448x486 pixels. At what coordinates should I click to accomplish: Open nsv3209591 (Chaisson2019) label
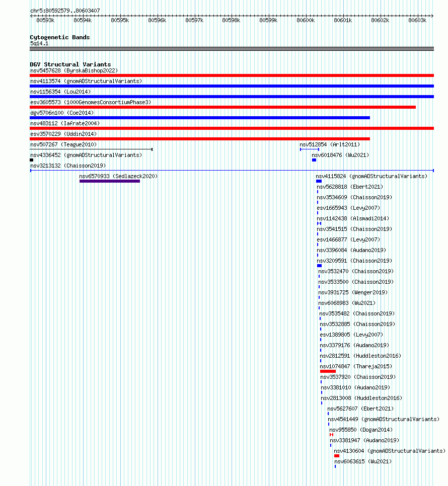354,261
